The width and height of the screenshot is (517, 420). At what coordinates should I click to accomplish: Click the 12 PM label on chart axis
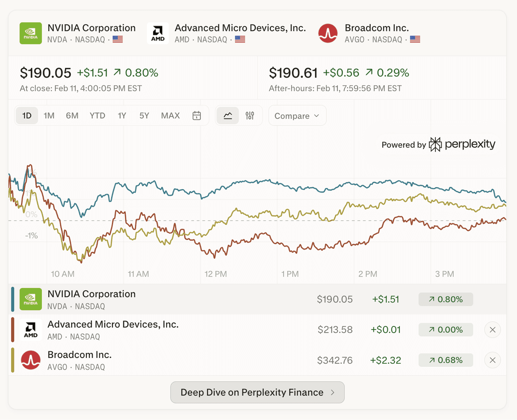click(216, 274)
